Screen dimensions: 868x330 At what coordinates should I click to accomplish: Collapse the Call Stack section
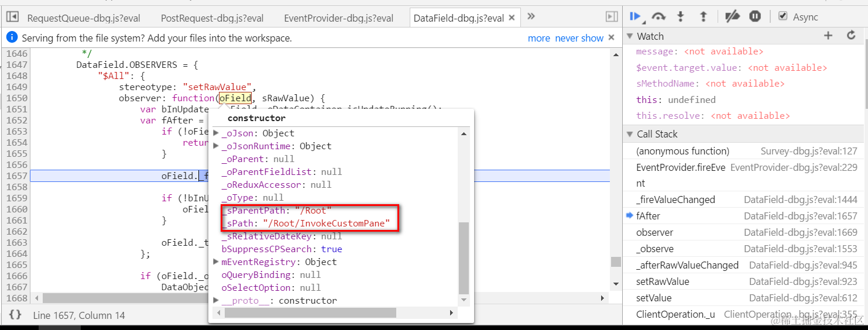tap(630, 134)
